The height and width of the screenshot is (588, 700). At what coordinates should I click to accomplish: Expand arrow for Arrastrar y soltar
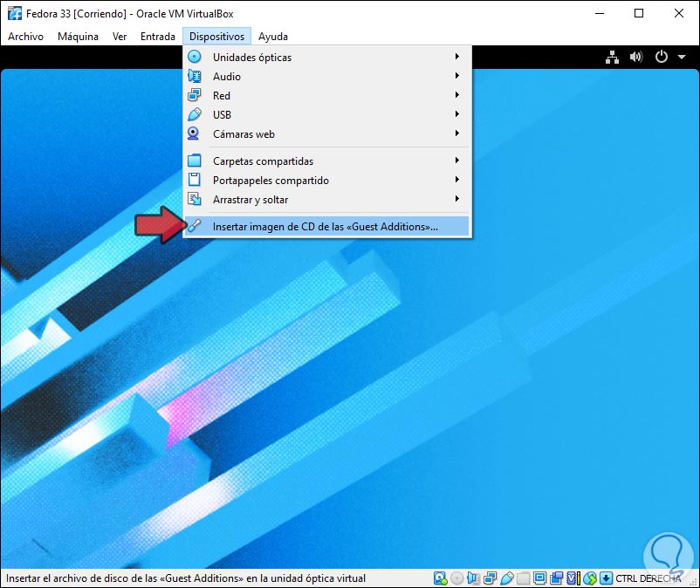click(457, 198)
